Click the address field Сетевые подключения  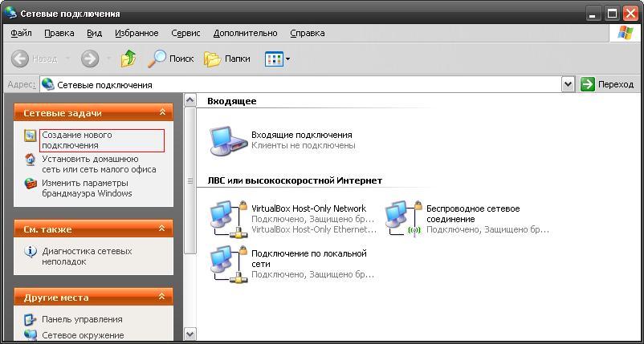(300, 84)
